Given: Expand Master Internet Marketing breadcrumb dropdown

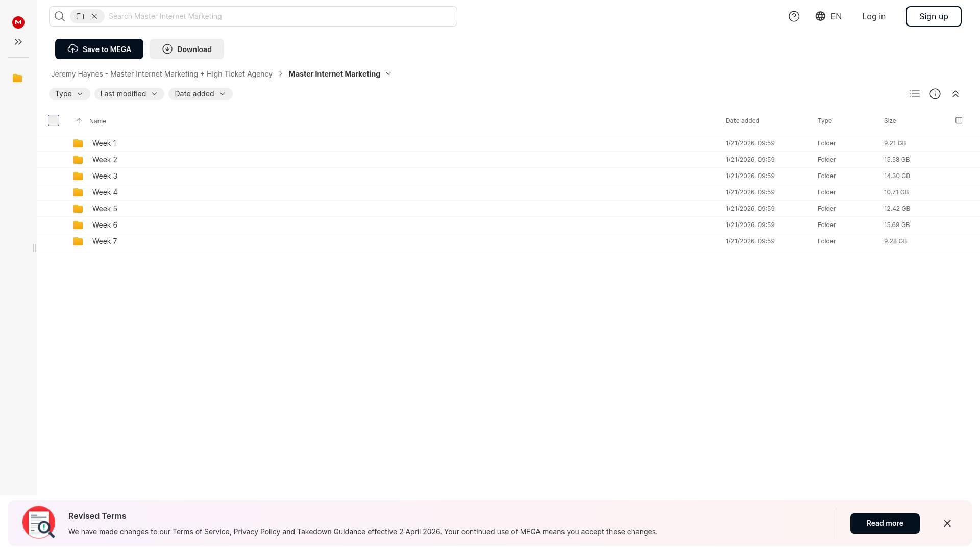Looking at the screenshot, I should pos(388,74).
